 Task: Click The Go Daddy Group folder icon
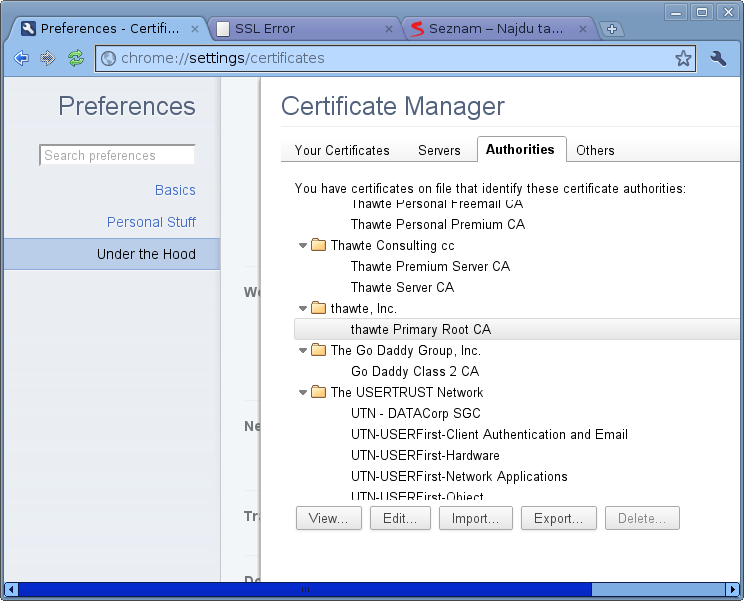318,350
